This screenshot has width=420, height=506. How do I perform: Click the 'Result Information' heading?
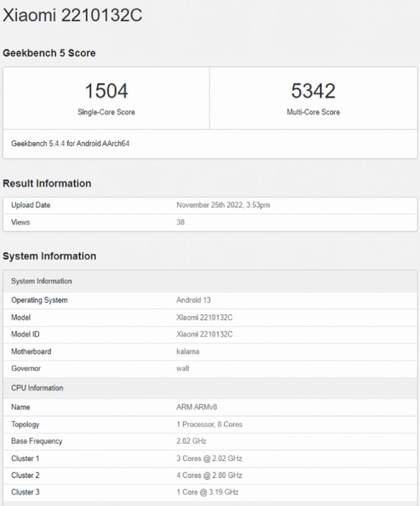pos(47,183)
